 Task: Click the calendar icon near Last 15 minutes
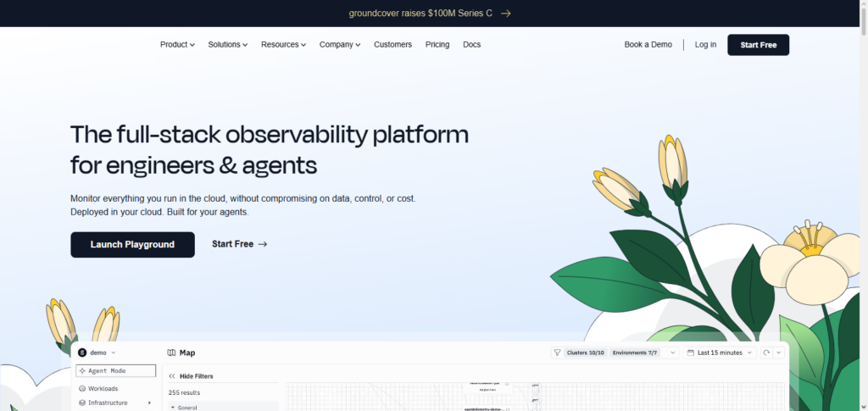pyautogui.click(x=690, y=353)
